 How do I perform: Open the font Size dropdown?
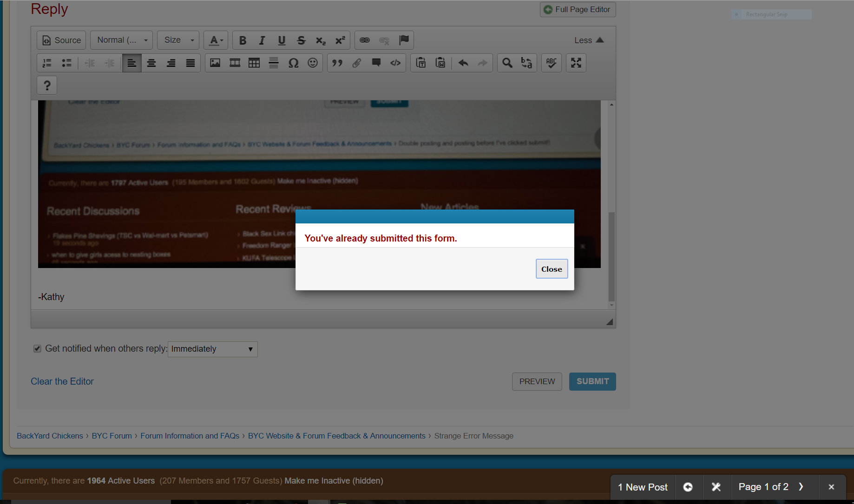click(178, 40)
